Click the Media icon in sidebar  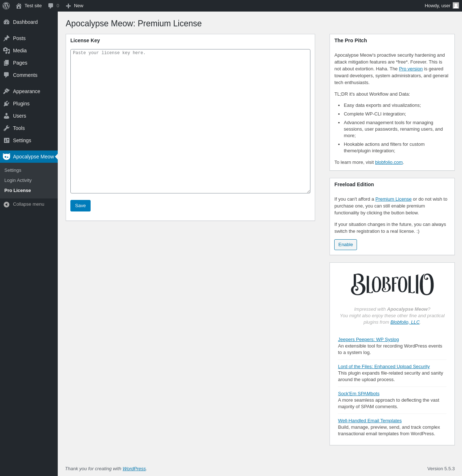[6, 51]
